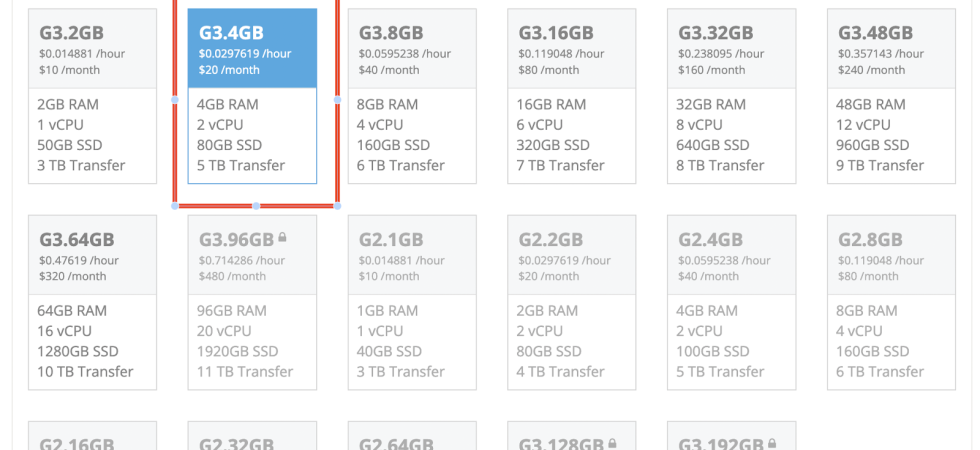Pick the G3.16GB plan card
The image size is (980, 450).
[572, 96]
